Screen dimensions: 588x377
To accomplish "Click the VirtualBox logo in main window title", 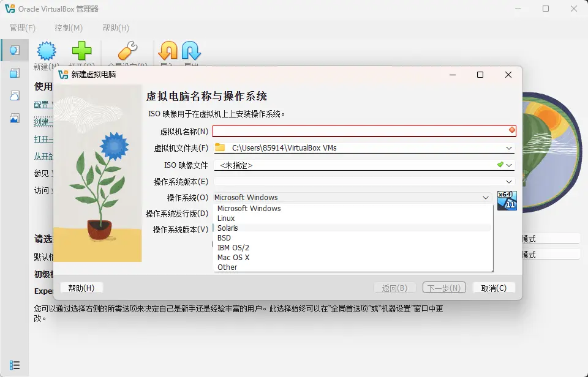I will coord(10,9).
